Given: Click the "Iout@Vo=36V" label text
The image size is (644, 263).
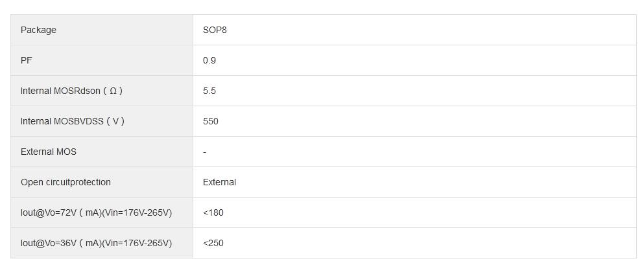Looking at the screenshot, I should click(x=49, y=243).
